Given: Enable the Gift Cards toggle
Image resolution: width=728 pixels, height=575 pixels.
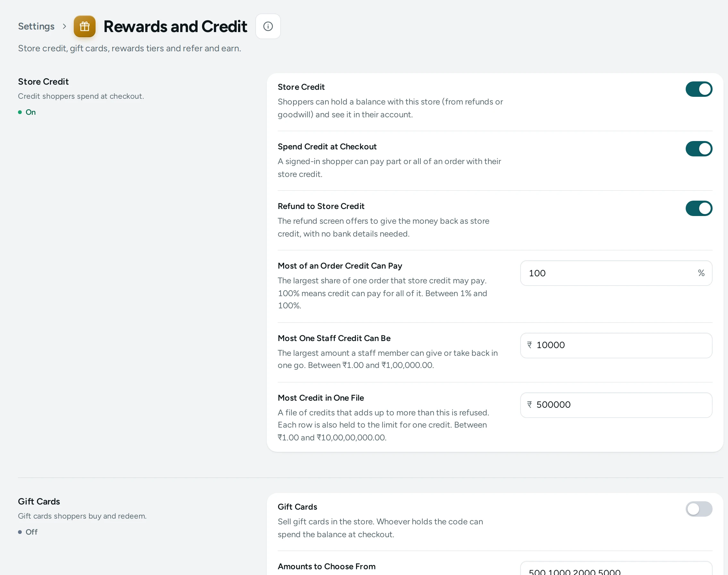Looking at the screenshot, I should coord(699,509).
